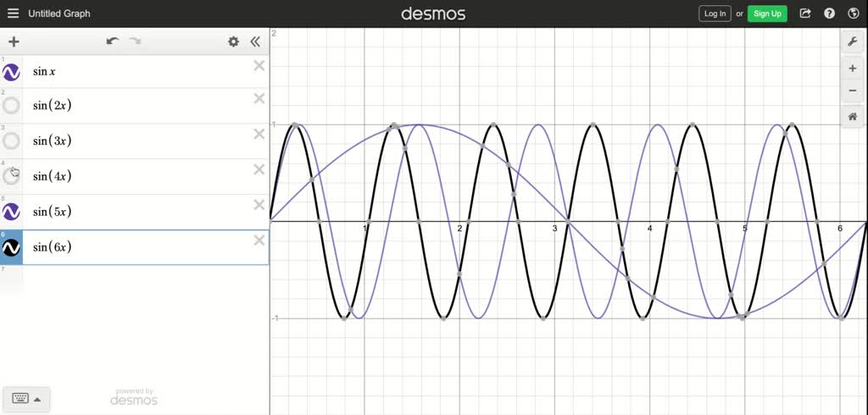The width and height of the screenshot is (868, 415).
Task: Select the sin(6x) expression field
Action: [x=146, y=247]
